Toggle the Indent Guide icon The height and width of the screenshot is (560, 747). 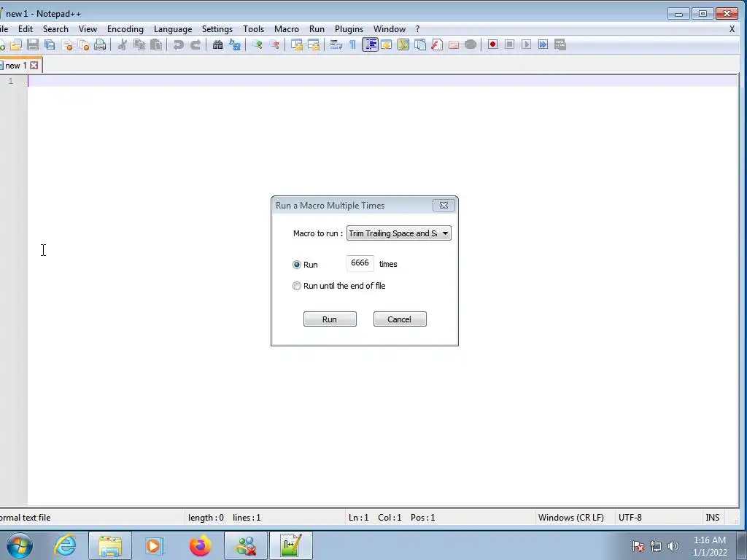click(370, 44)
